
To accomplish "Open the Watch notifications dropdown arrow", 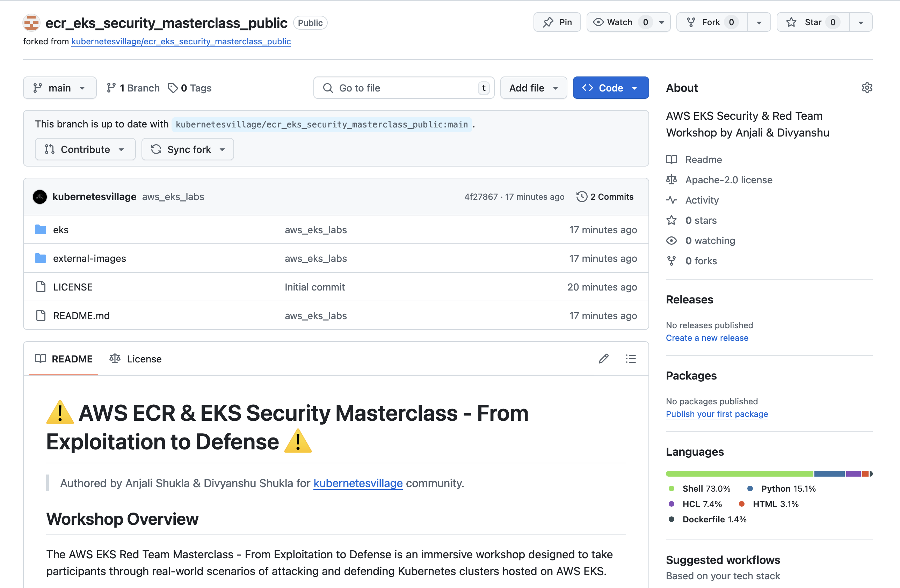I will (x=662, y=22).
